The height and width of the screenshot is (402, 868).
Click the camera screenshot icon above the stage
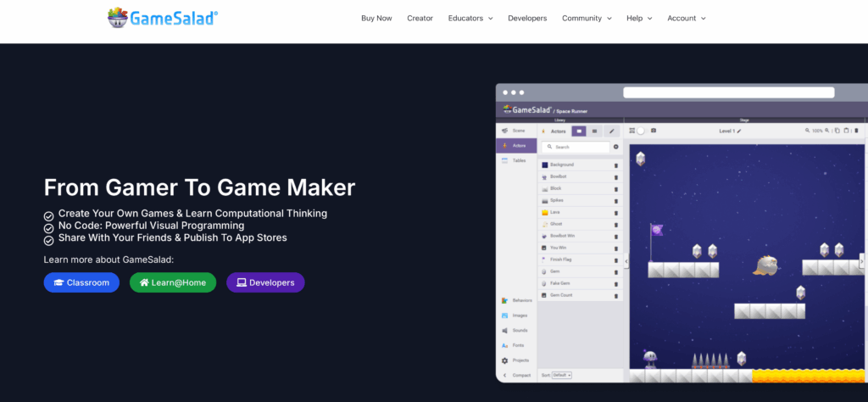654,131
